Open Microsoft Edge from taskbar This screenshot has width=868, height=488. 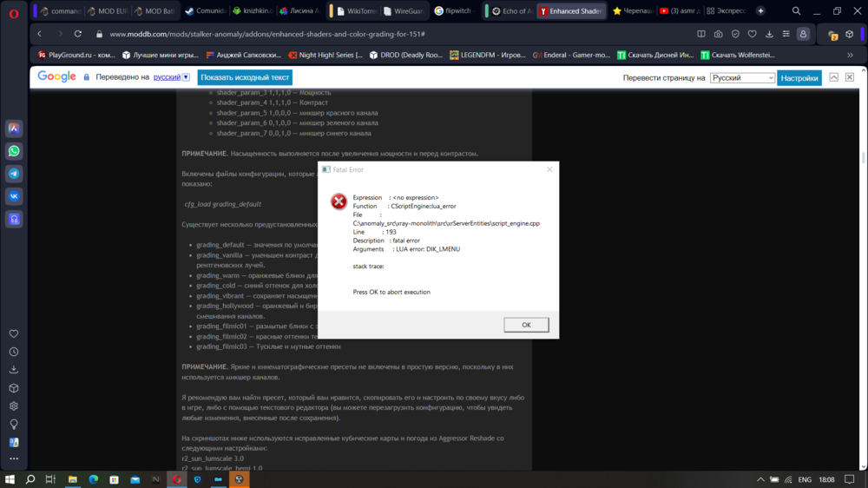pyautogui.click(x=93, y=479)
